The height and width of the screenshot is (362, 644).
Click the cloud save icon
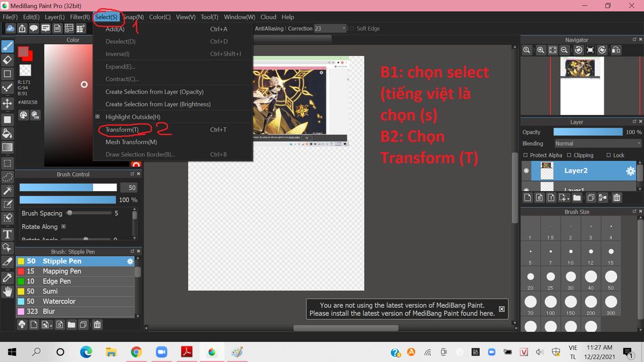click(x=10, y=28)
